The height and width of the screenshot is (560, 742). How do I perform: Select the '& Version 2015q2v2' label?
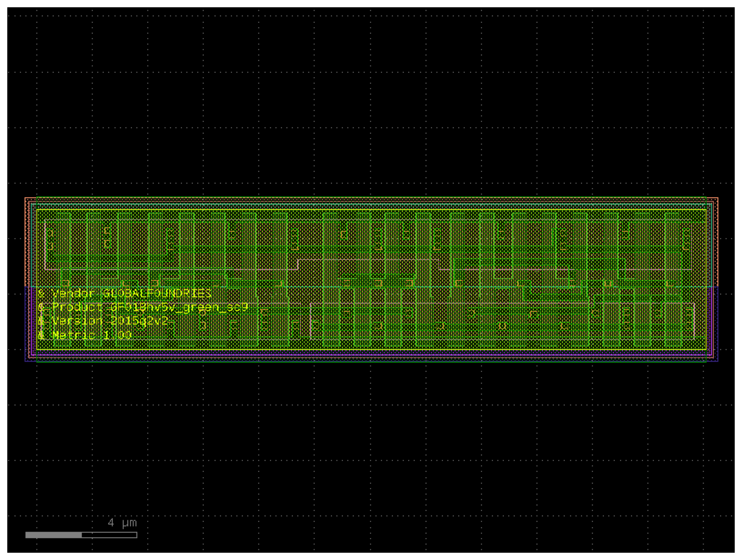click(103, 321)
